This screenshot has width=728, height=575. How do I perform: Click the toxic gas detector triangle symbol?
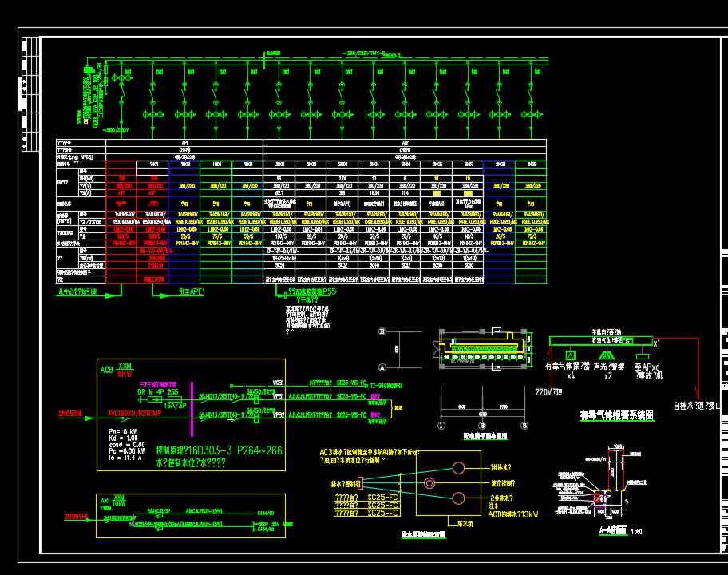coord(571,355)
